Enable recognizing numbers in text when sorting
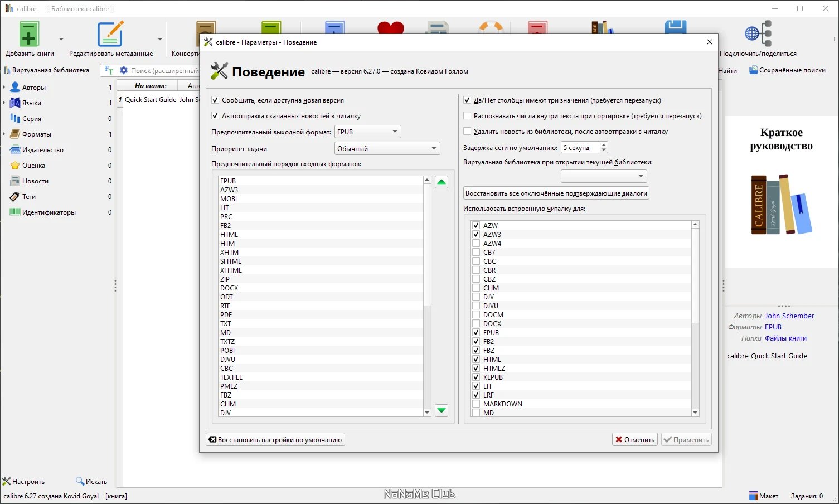 467,116
